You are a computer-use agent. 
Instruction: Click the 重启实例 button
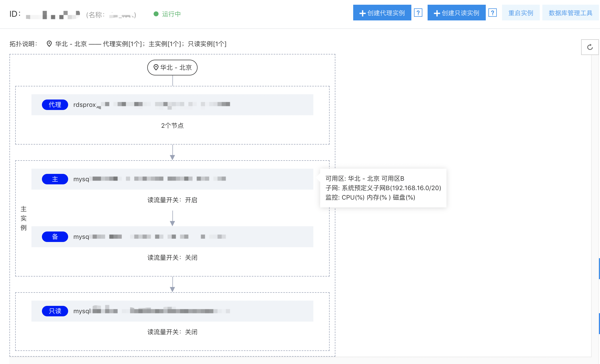(521, 13)
